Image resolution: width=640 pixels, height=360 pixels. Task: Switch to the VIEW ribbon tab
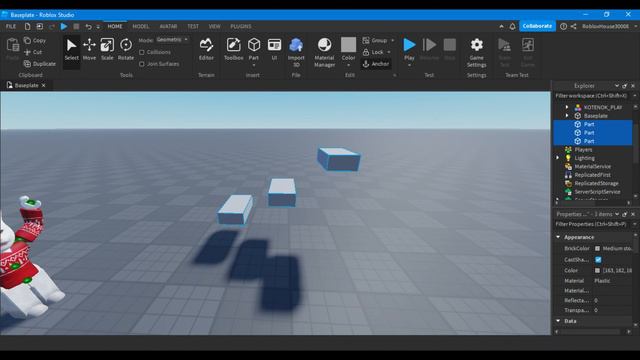tap(214, 27)
